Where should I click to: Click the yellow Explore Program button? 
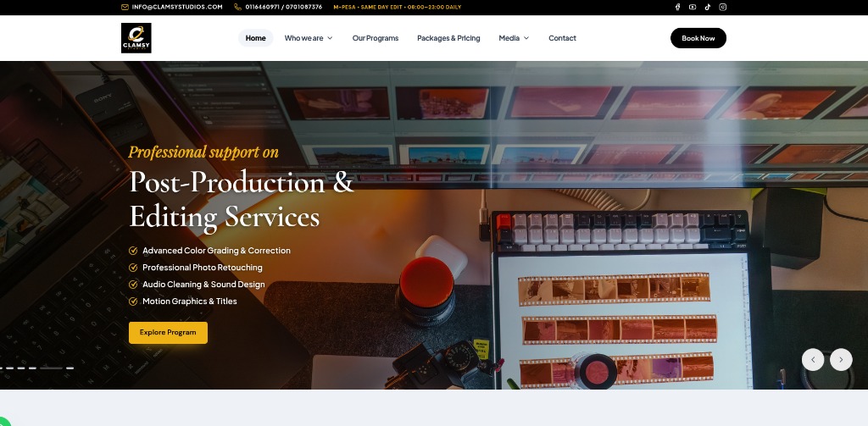point(169,333)
